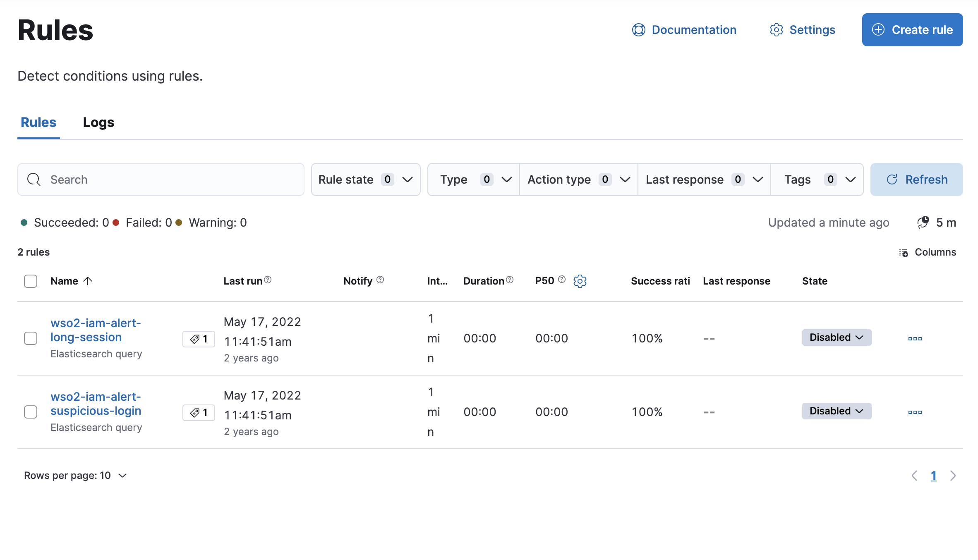Click the 'Succeeded: 0' status text
The height and width of the screenshot is (560, 978).
(x=71, y=223)
